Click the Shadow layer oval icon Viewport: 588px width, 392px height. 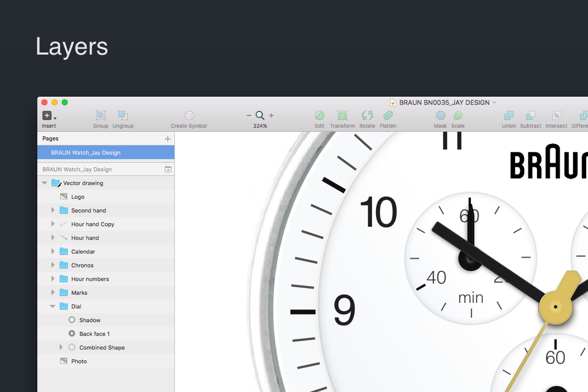click(72, 320)
